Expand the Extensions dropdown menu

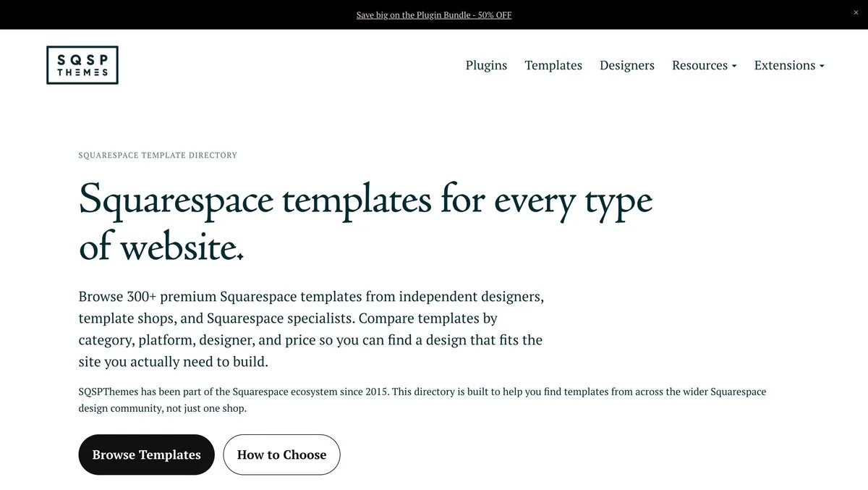[789, 65]
